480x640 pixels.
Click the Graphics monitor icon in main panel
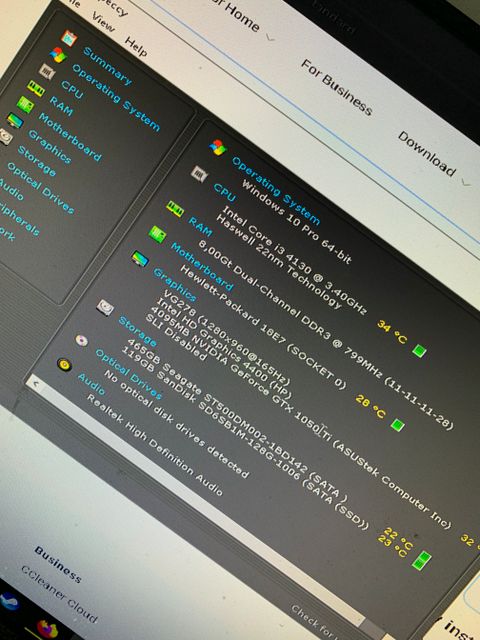(x=140, y=259)
